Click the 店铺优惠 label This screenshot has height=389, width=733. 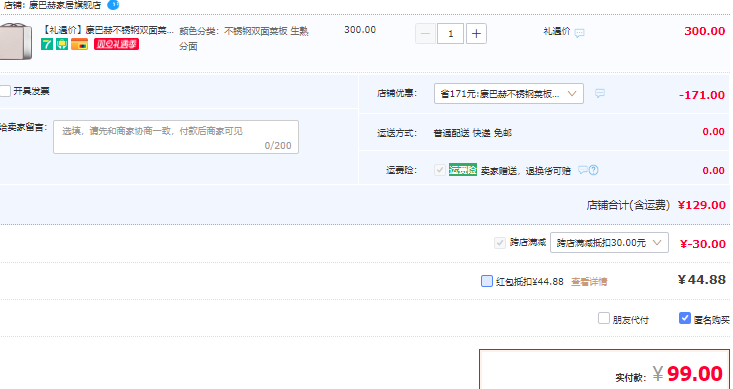point(397,94)
